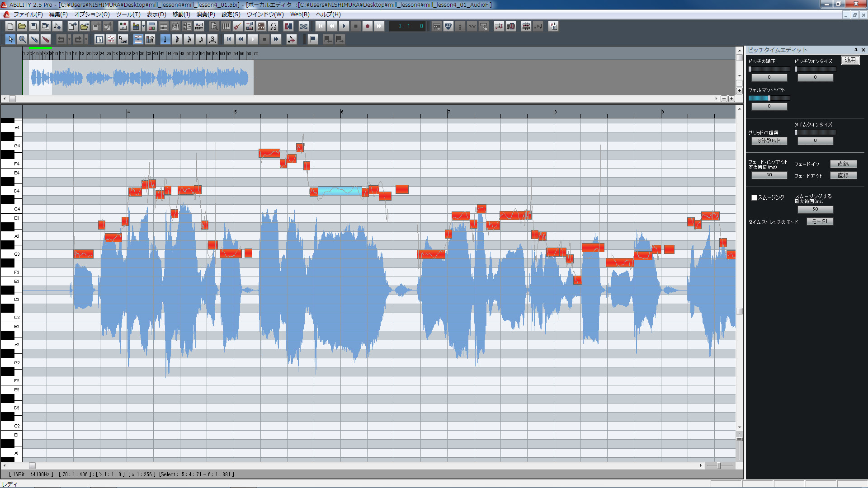Image resolution: width=868 pixels, height=488 pixels.
Task: Go to start in the editor transport
Action: tap(229, 39)
